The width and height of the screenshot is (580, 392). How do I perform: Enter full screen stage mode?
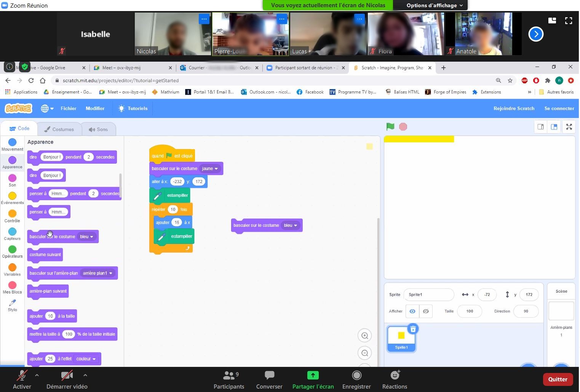coord(569,127)
